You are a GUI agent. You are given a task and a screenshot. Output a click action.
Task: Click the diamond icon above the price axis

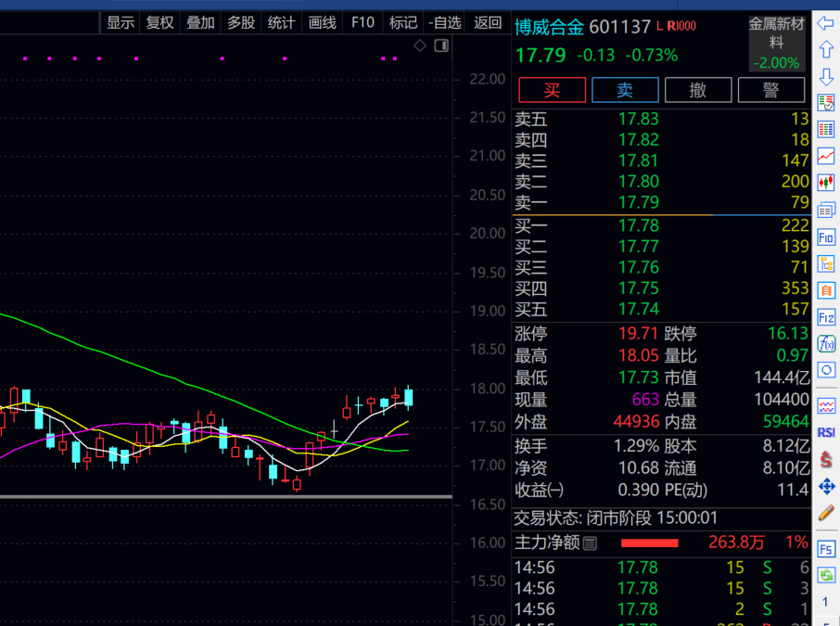pos(420,46)
